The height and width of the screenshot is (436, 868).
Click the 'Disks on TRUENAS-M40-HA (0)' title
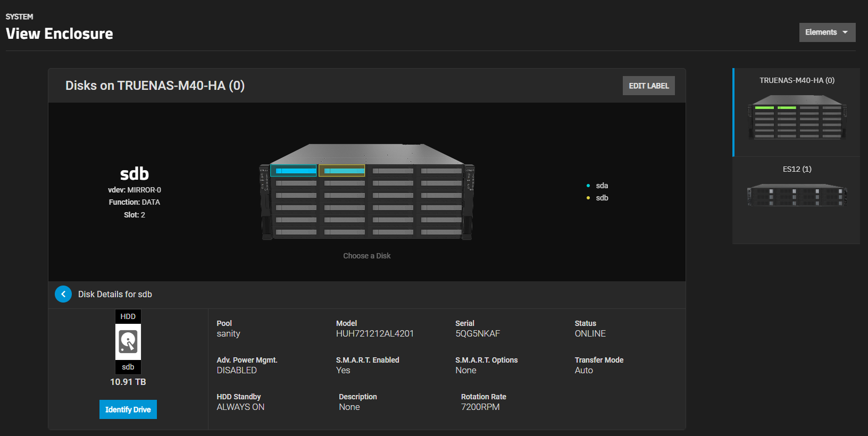[155, 86]
